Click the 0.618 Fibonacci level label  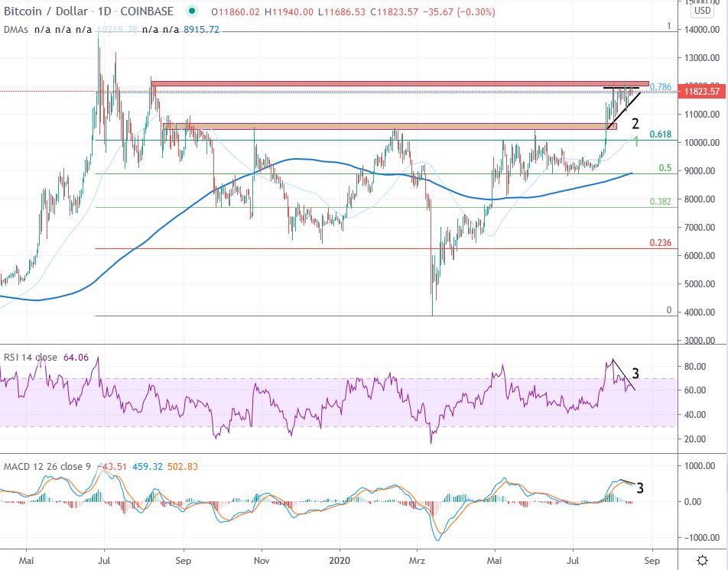[660, 134]
